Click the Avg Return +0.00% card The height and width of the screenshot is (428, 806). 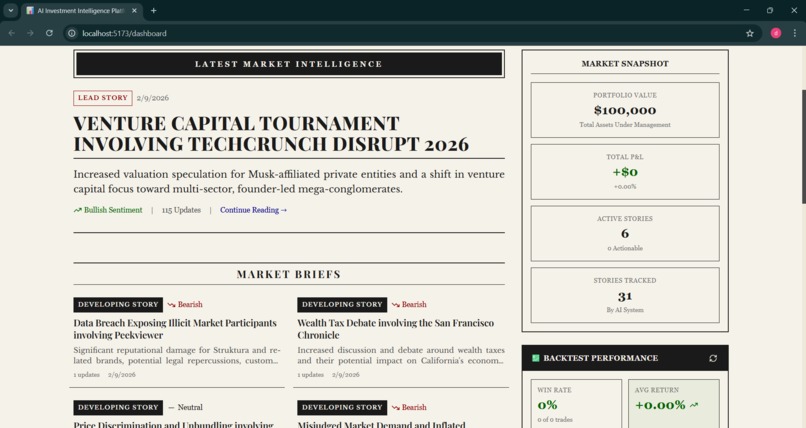(673, 404)
